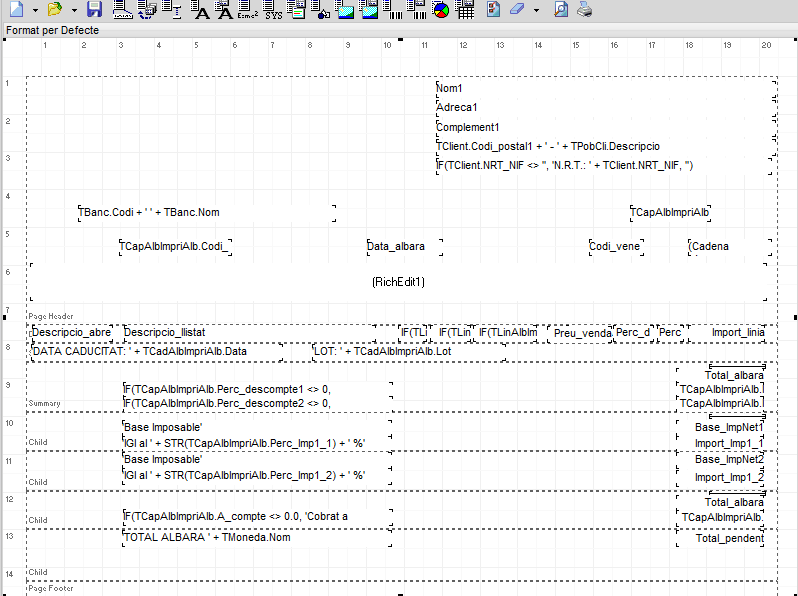Select the 'TOTAL ALBARA' TMoneda.Nom field
Viewport: 798px width, 596px height.
pyautogui.click(x=258, y=538)
